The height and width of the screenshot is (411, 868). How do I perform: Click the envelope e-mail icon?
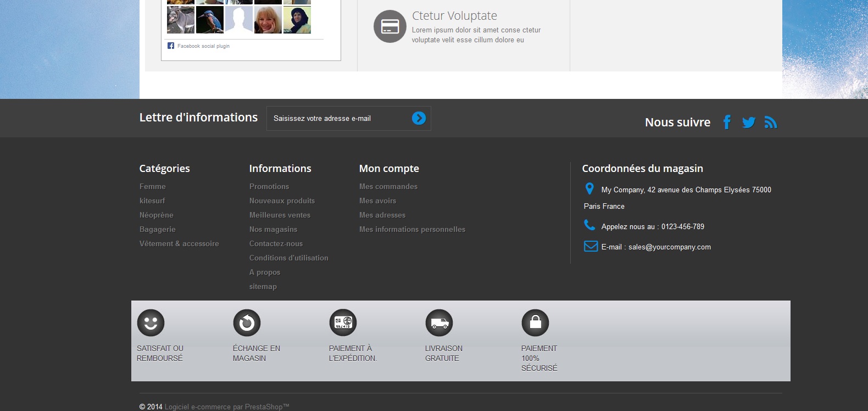[591, 246]
